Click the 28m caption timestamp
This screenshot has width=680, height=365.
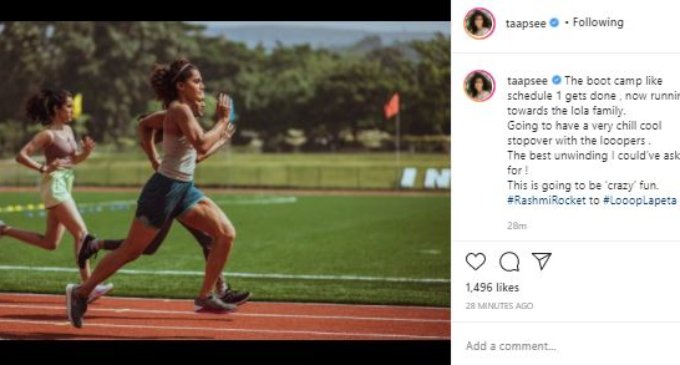point(517,225)
